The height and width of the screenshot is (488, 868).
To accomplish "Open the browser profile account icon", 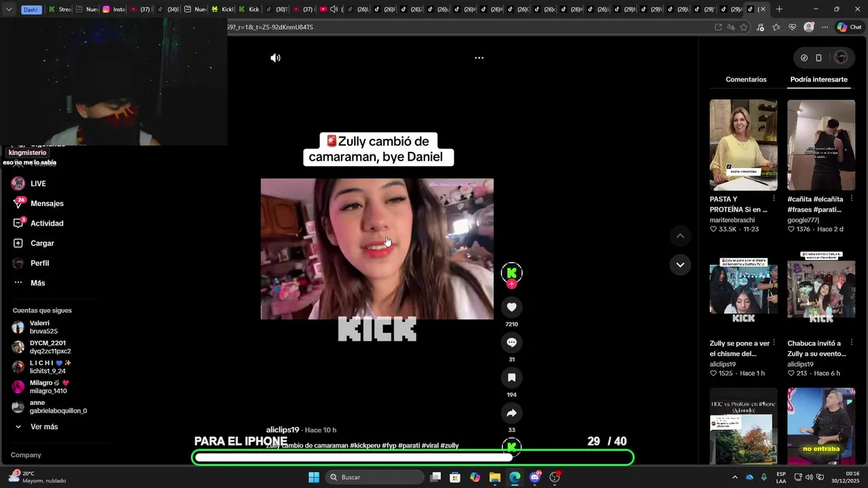I will coord(808,27).
